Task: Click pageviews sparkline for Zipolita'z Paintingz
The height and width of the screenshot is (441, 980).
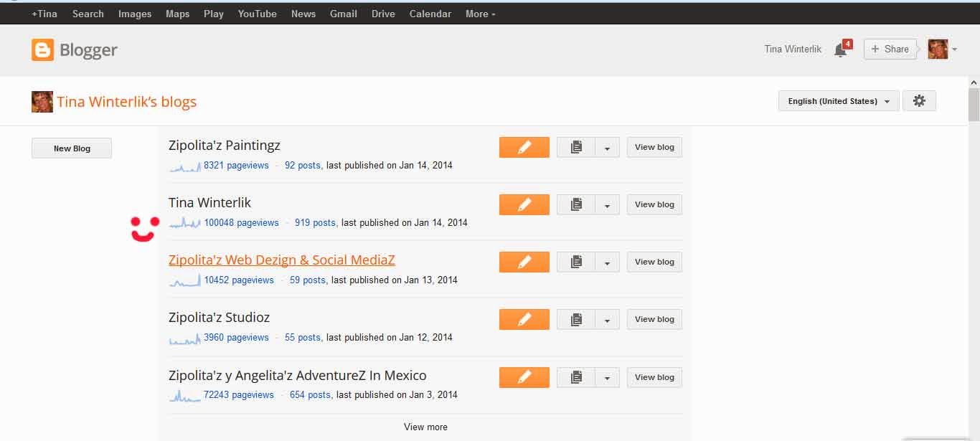Action: [x=185, y=166]
